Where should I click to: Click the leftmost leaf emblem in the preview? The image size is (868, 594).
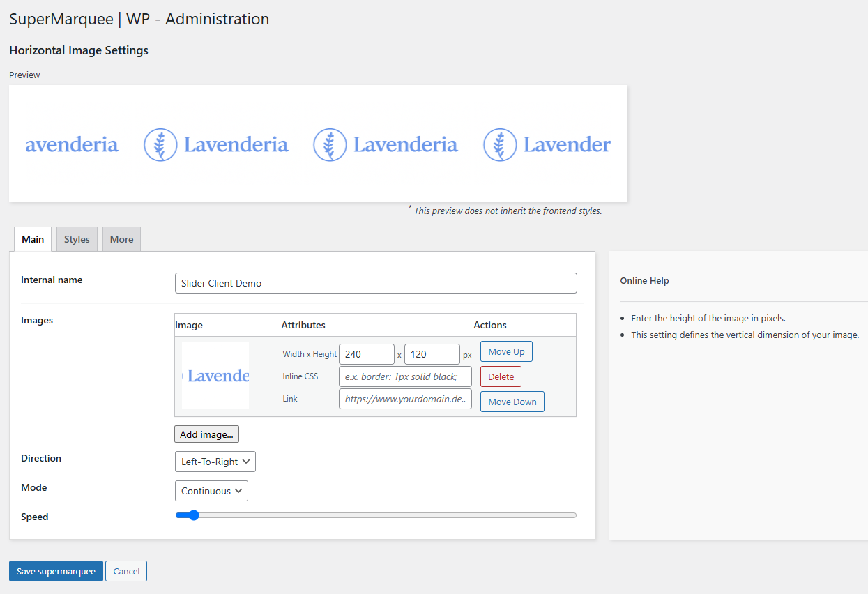(160, 145)
